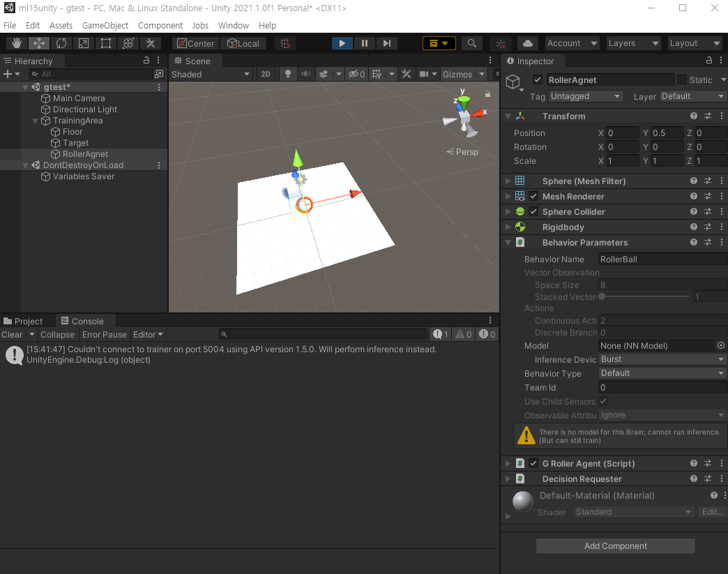Toggle Use Child Sensors checkbox
728x574 pixels.
(603, 401)
